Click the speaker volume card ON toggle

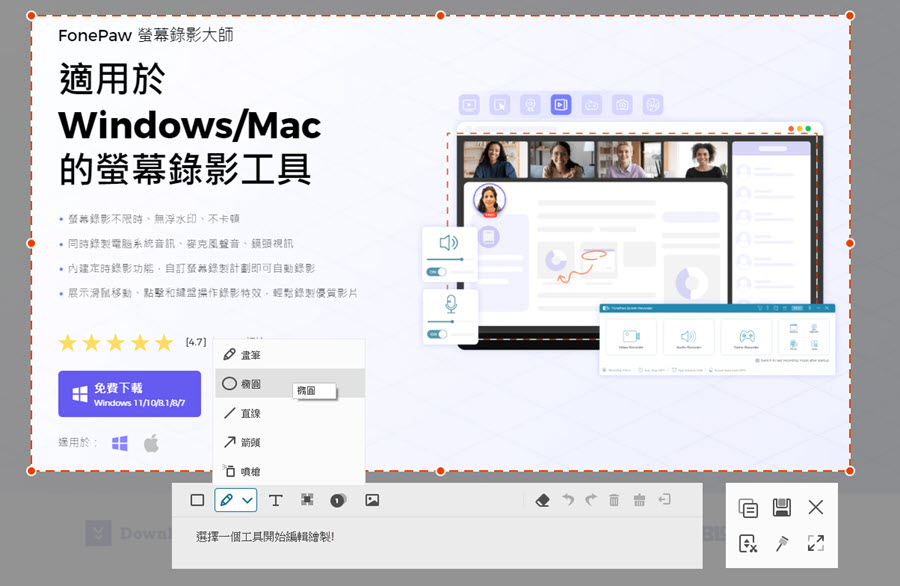[x=437, y=272]
